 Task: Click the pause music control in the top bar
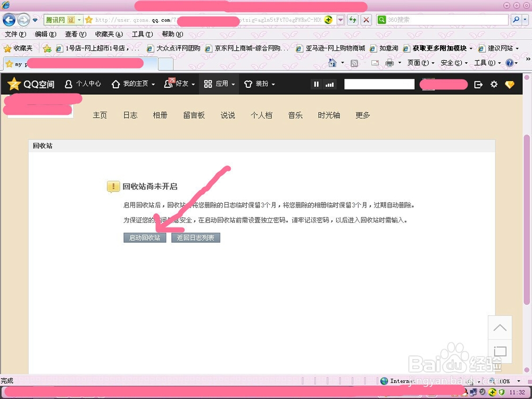[x=316, y=84]
